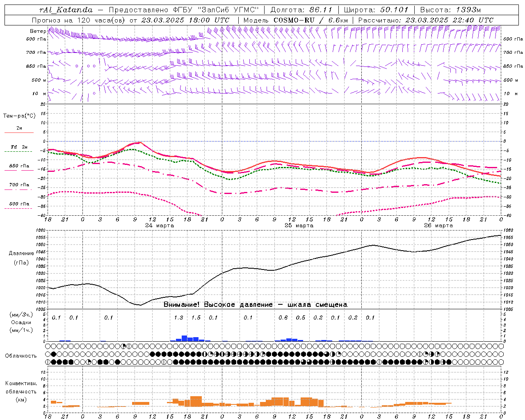
Task: Click the "Осадки" precipitation label
Action: [21, 322]
